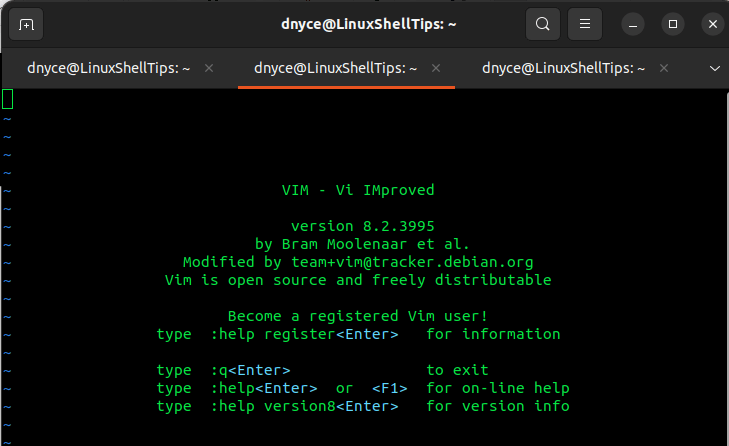
Task: Click the 'to exit' text
Action: 457,370
